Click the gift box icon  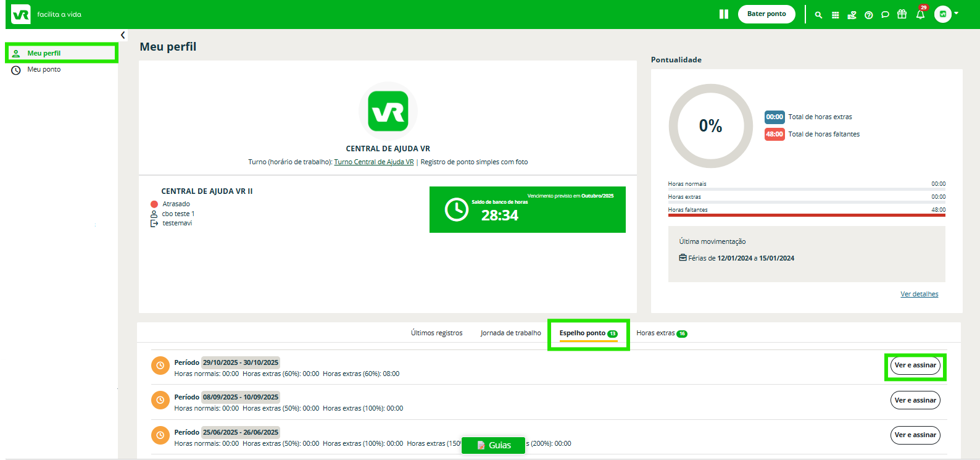(902, 14)
